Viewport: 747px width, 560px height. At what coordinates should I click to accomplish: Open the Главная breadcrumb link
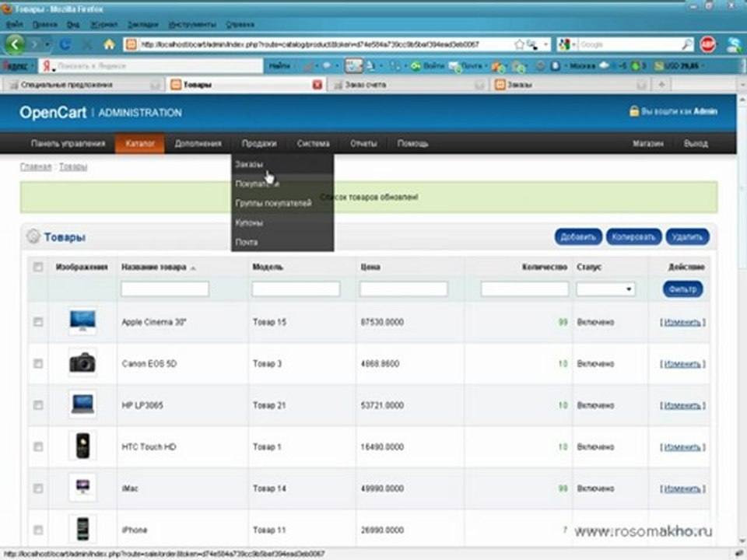click(x=36, y=166)
